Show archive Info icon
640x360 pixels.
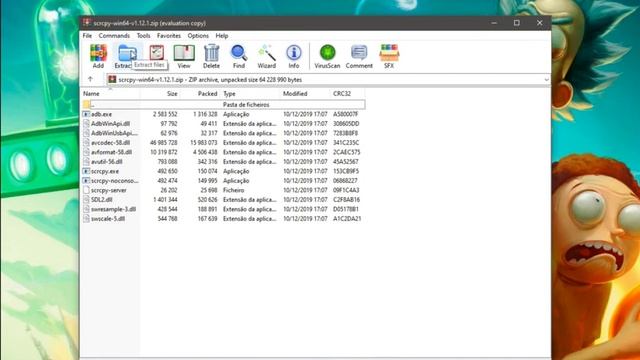(294, 56)
